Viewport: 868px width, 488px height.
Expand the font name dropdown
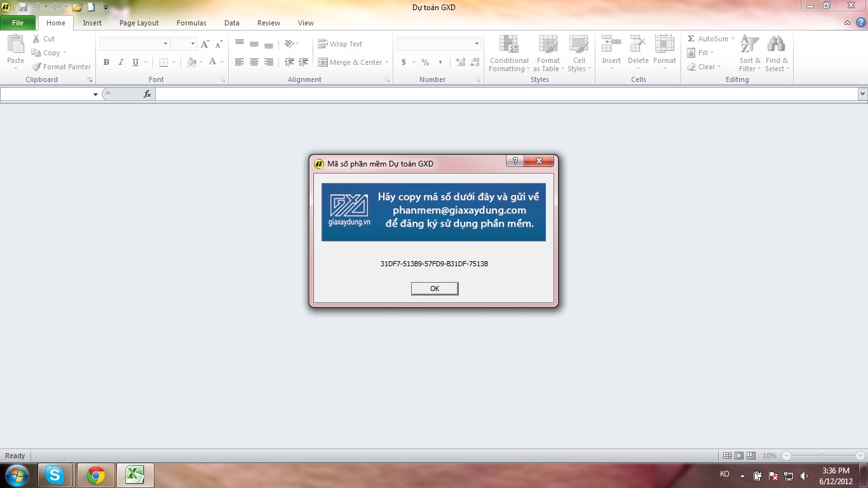click(166, 44)
